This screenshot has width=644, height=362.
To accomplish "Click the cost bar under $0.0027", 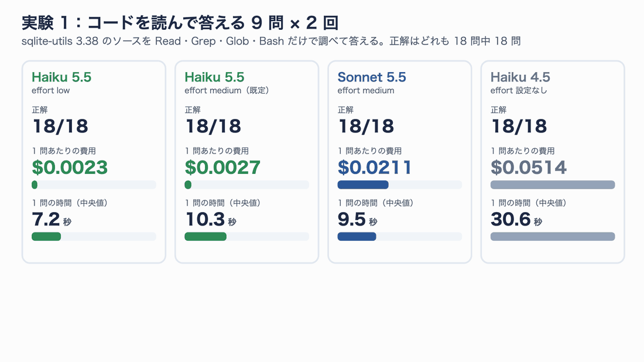I will pyautogui.click(x=246, y=185).
